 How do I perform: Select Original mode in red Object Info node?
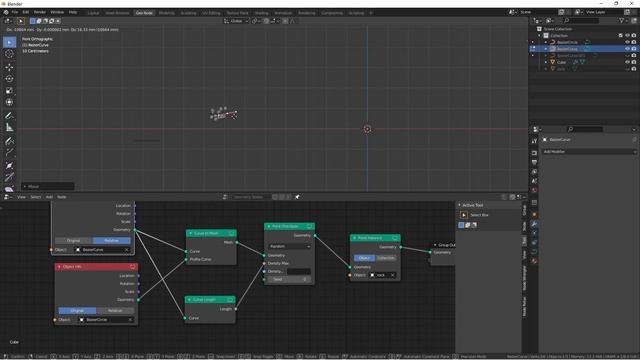pyautogui.click(x=77, y=311)
